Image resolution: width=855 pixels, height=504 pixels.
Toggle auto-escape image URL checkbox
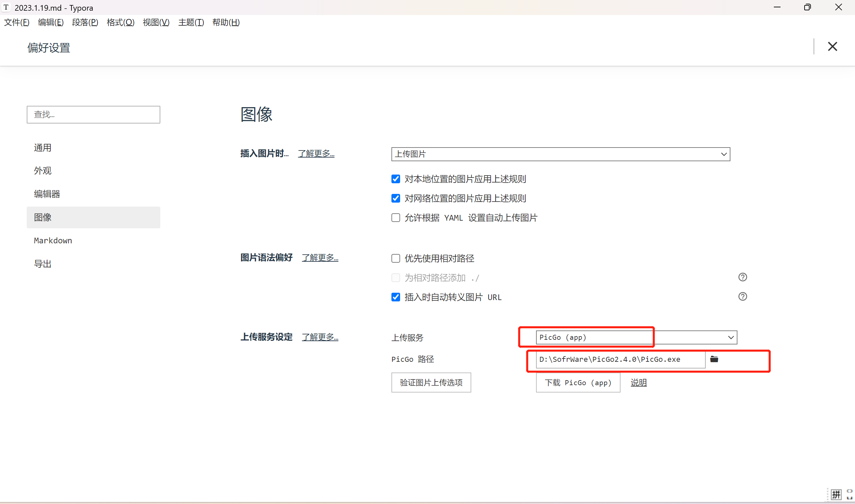click(x=395, y=297)
